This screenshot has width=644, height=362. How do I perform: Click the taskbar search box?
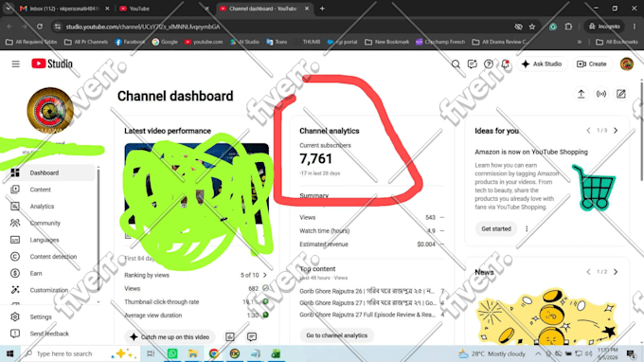(80, 353)
